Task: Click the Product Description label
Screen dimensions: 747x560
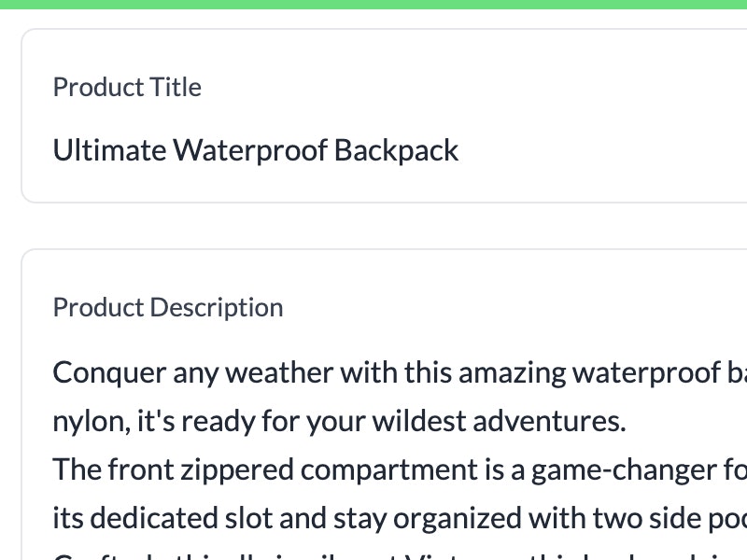Action: pyautogui.click(x=168, y=308)
